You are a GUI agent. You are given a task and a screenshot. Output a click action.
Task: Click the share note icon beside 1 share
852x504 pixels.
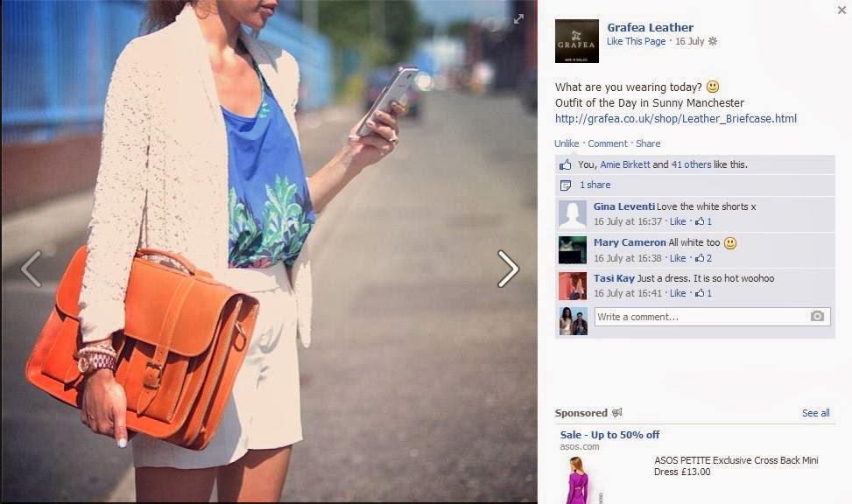pyautogui.click(x=565, y=185)
